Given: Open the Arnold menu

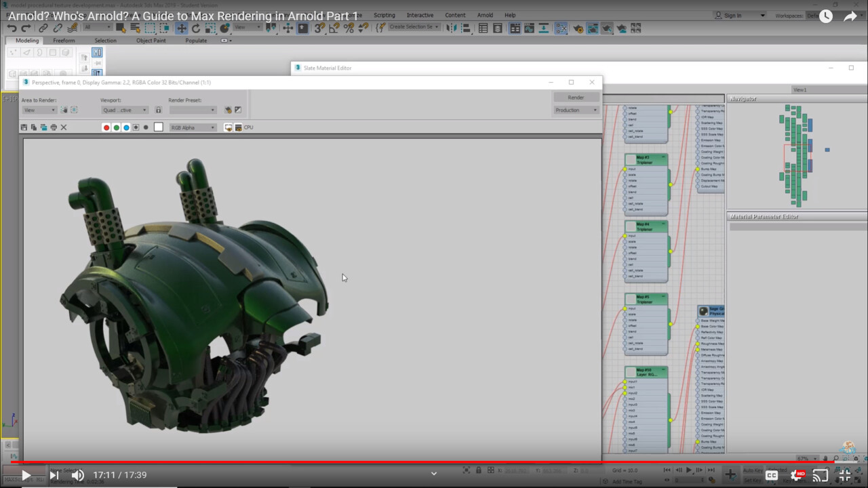Looking at the screenshot, I should click(485, 15).
